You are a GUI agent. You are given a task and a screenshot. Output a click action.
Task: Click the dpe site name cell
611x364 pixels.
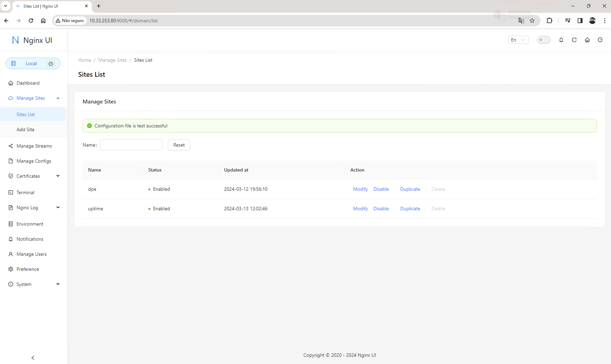click(92, 189)
